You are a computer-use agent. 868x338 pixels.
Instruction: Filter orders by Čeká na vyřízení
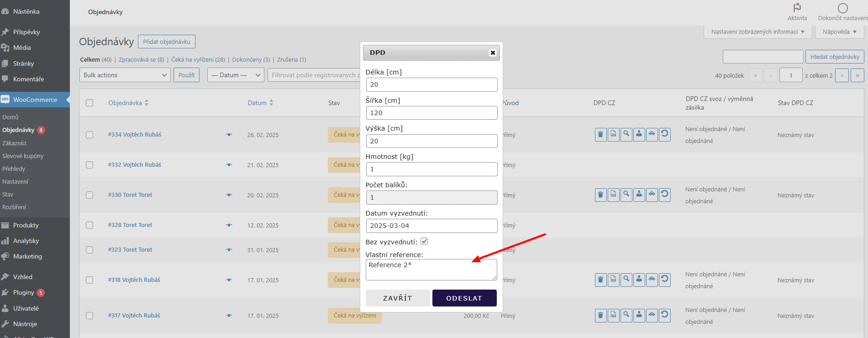click(x=198, y=59)
